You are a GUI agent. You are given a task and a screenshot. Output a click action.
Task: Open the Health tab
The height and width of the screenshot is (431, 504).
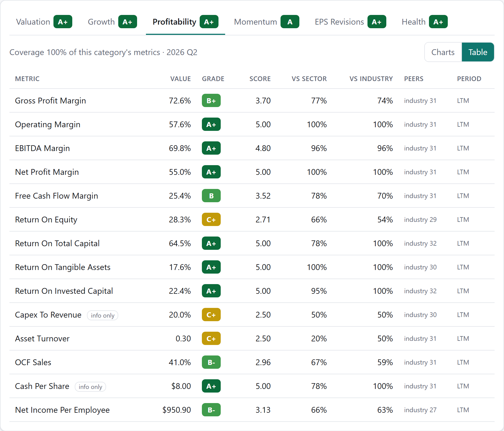pos(425,22)
